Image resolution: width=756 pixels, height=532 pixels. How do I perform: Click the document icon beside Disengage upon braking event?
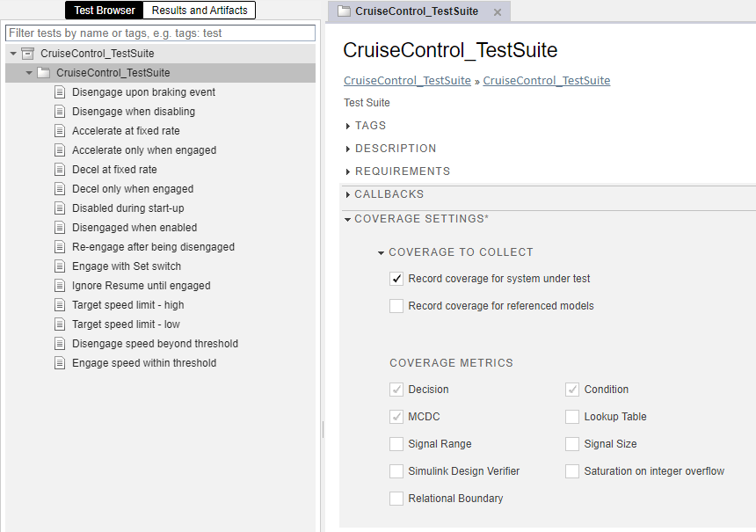tap(60, 92)
